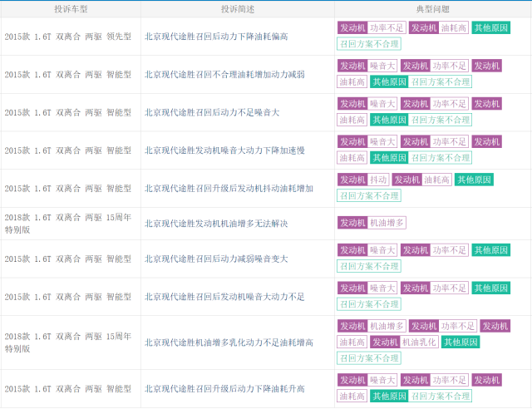Click 油耗高 tag in the 动力下降油耗升高 row
This screenshot has width=532, height=409.
click(x=352, y=396)
